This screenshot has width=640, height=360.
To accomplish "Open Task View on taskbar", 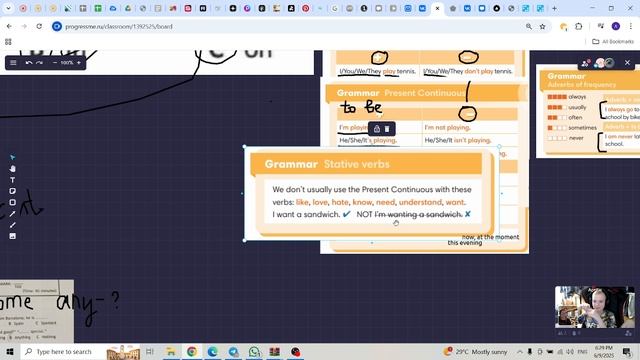I will [x=150, y=351].
